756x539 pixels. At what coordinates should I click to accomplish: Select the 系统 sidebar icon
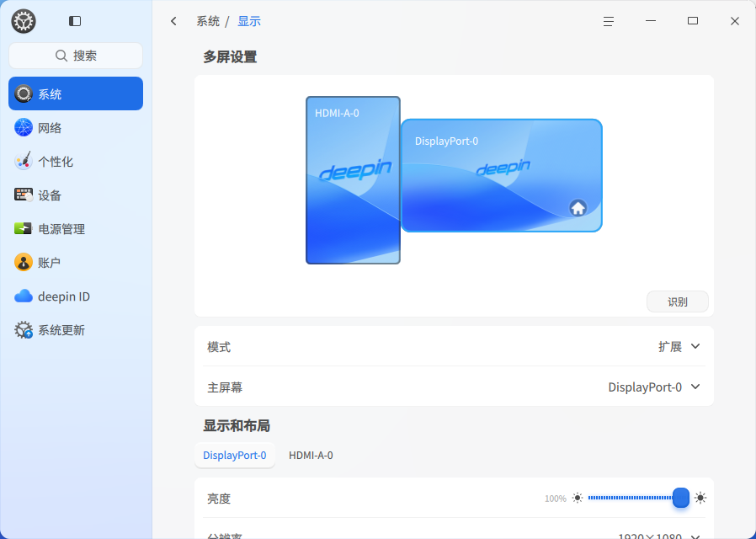(23, 93)
